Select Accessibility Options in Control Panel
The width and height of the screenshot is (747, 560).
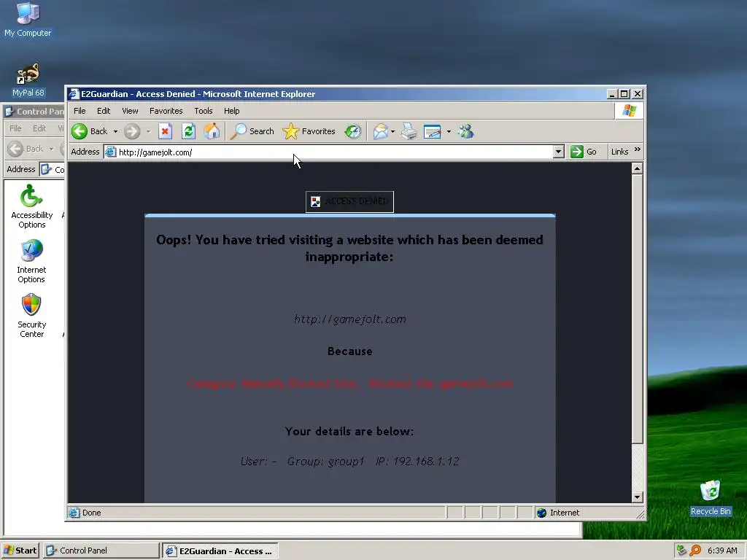click(x=31, y=206)
